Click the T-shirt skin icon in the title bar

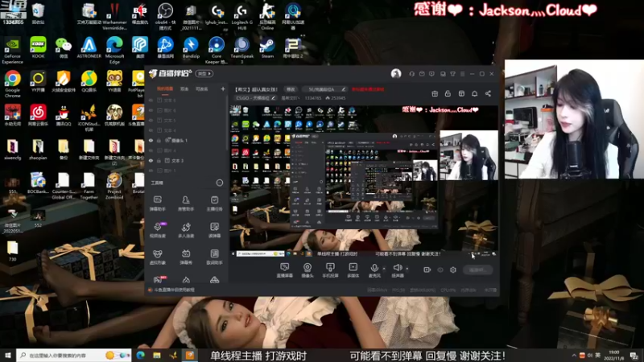click(x=452, y=74)
